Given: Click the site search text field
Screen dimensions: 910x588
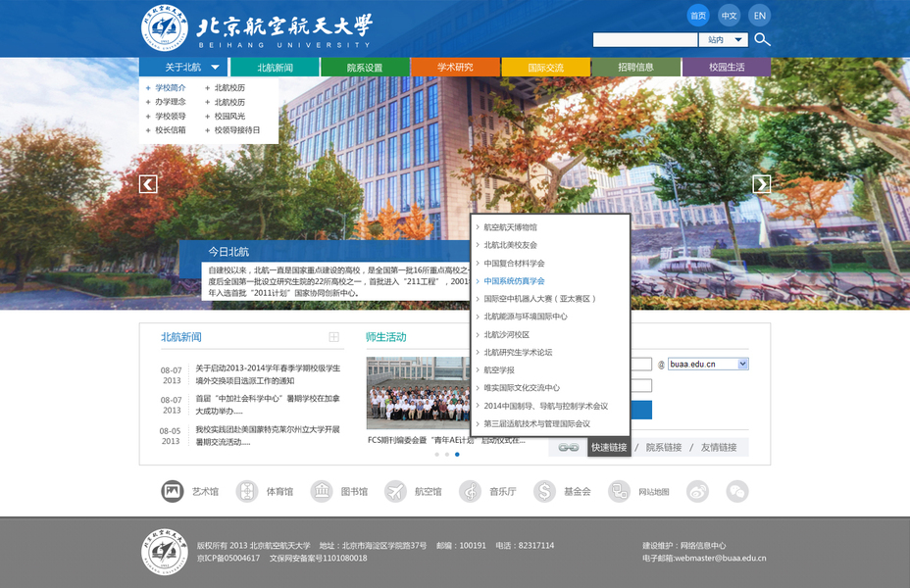Looking at the screenshot, I should [x=645, y=39].
